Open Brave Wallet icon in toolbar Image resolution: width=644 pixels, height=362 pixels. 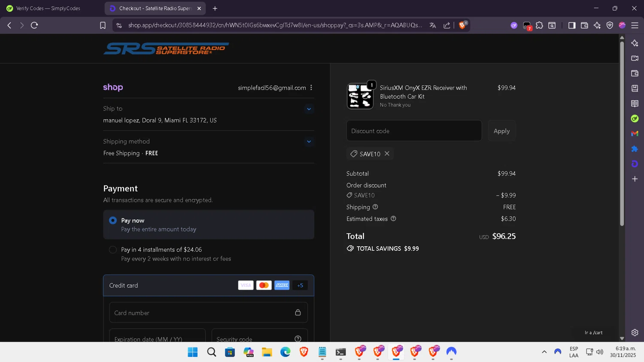pos(584,25)
